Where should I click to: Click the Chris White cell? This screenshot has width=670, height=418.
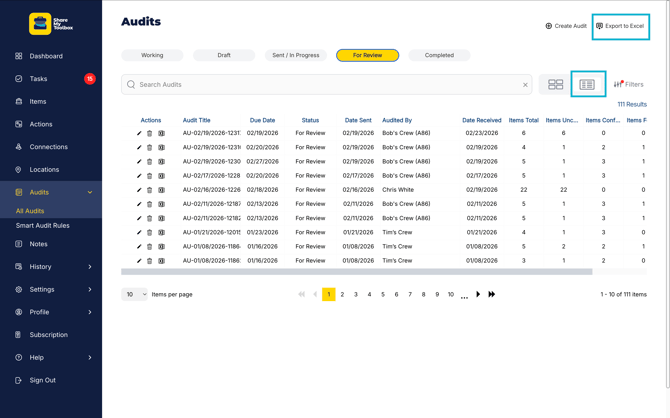click(x=398, y=190)
